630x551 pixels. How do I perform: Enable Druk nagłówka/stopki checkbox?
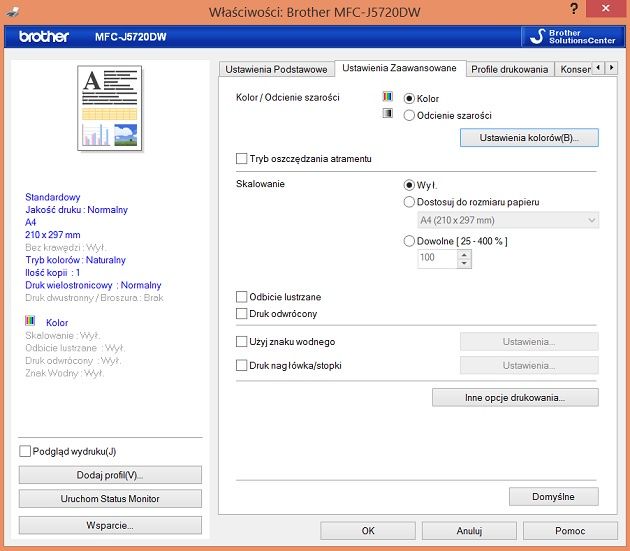(241, 365)
